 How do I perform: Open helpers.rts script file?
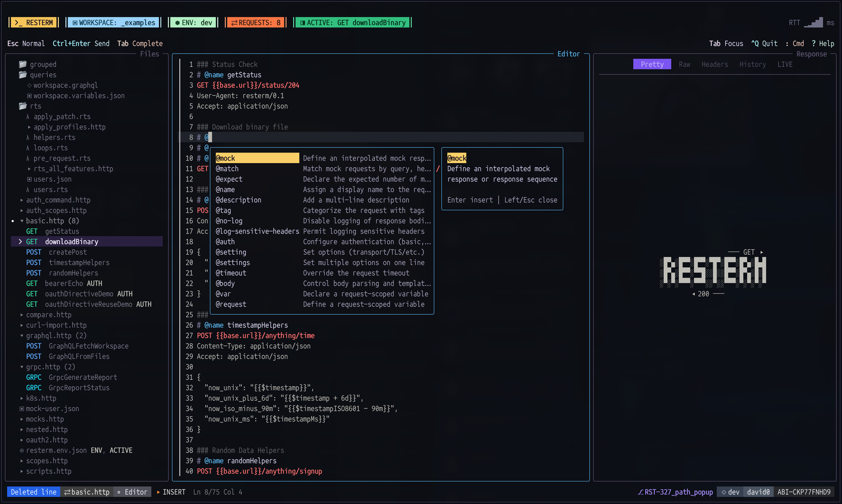click(x=51, y=137)
